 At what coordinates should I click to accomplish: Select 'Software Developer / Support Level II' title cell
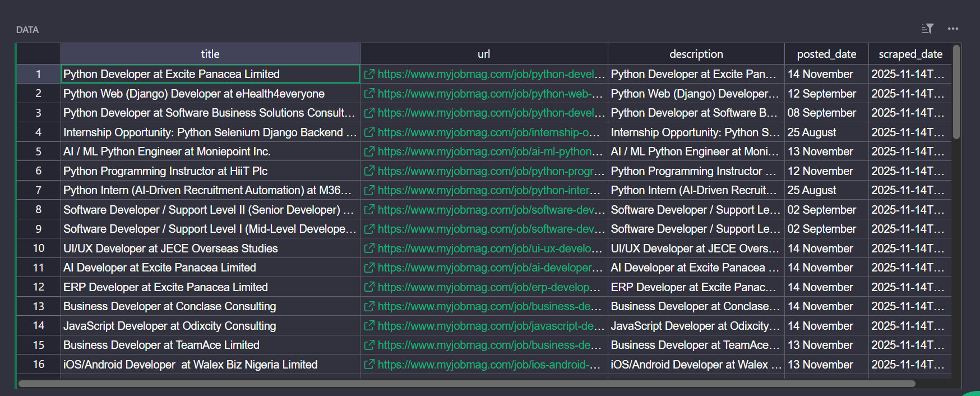pos(210,210)
